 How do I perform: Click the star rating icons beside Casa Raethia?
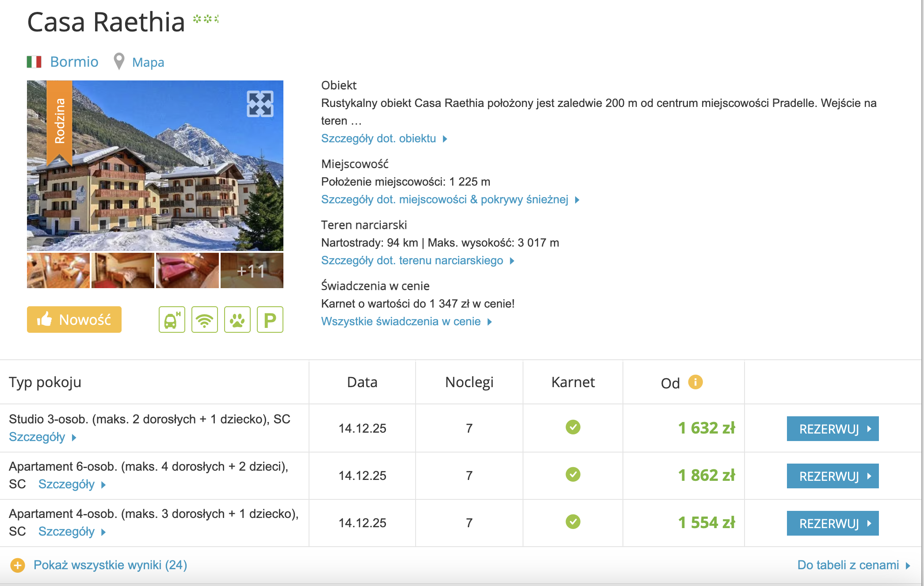point(206,19)
